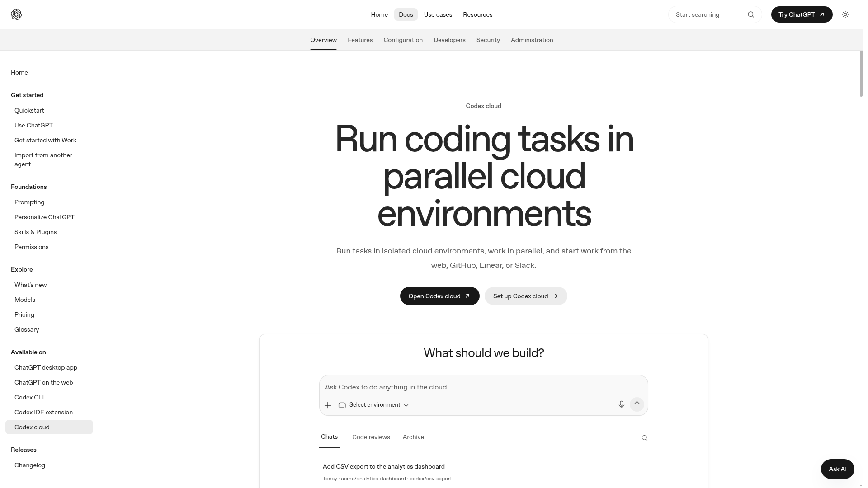Open What's new sidebar link
868x488 pixels.
click(x=30, y=285)
